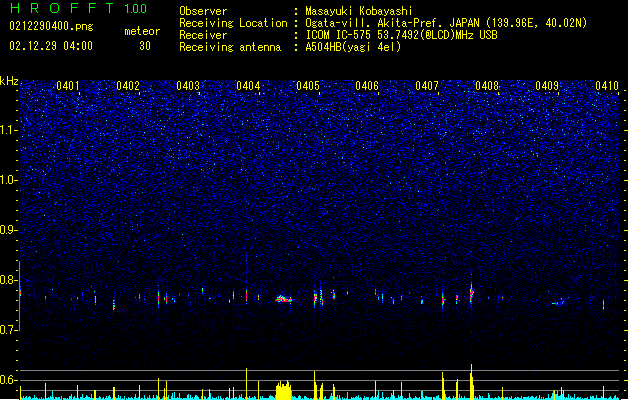This screenshot has width=629, height=400.
Task: Click the 0.7 kHz axis label
Action: click(9, 330)
